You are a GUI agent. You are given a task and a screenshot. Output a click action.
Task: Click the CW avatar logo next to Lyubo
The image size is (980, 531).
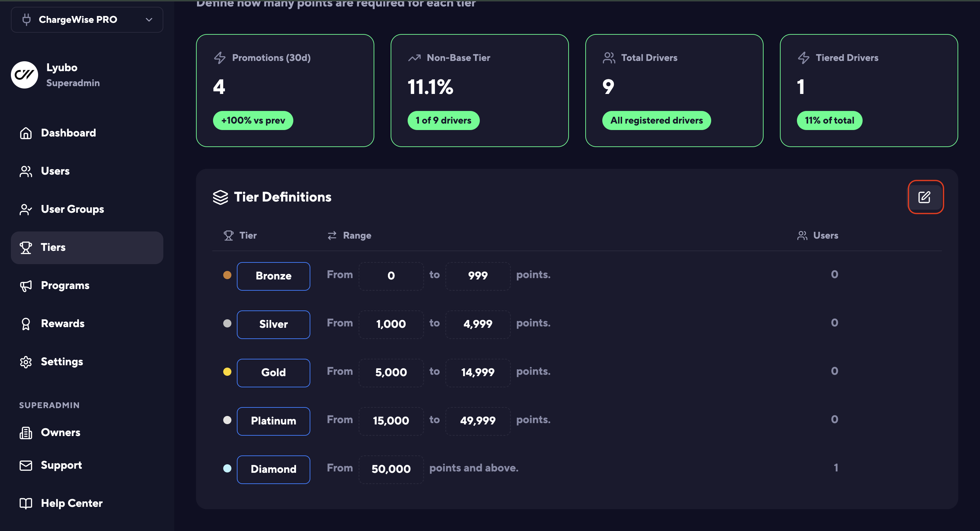coord(25,75)
